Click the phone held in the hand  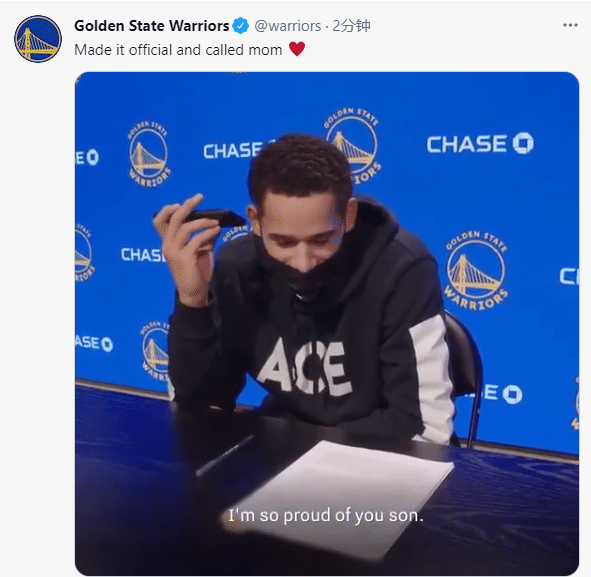(211, 217)
